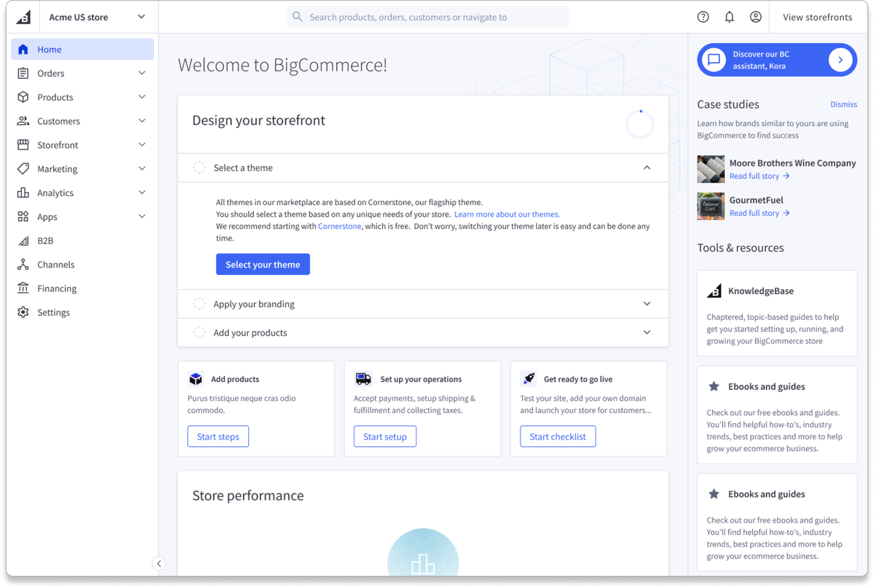The image size is (874, 588).
Task: Click the search magnifier icon
Action: click(x=297, y=17)
